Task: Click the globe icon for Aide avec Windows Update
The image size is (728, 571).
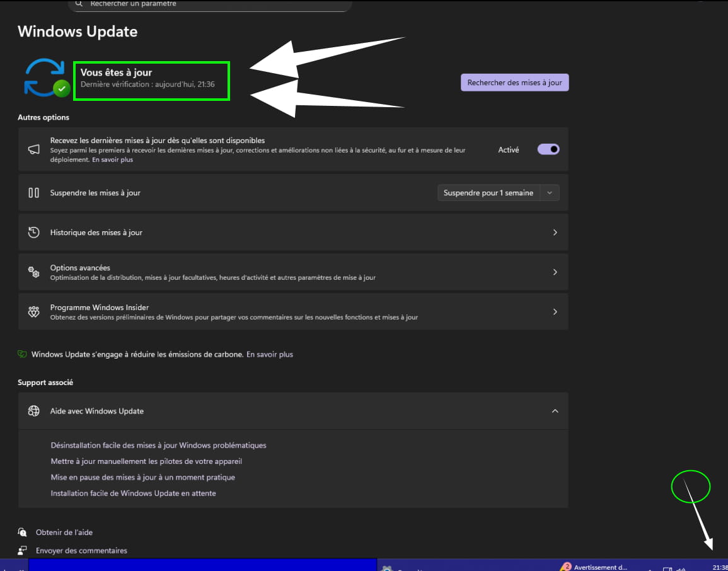Action: [34, 412]
